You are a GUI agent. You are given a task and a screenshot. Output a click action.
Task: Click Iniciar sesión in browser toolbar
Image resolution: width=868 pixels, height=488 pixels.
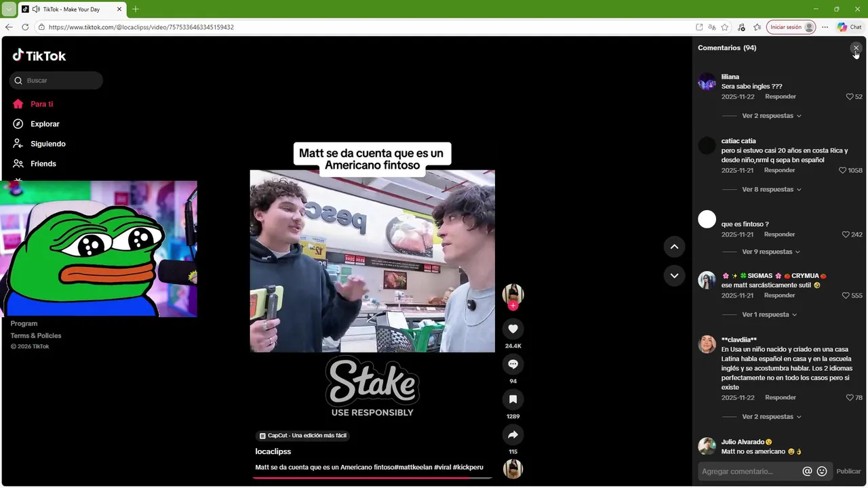pyautogui.click(x=791, y=27)
